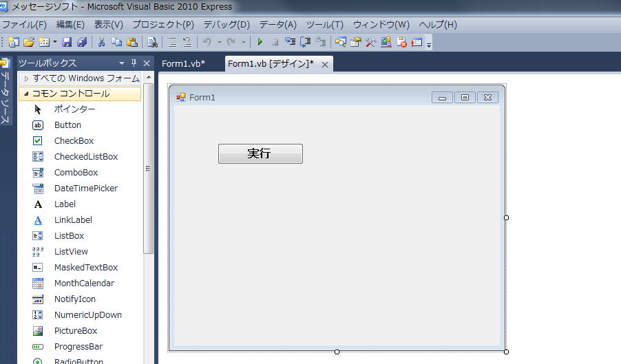Click the Cut scissors icon
This screenshot has height=364, width=621.
(x=101, y=42)
